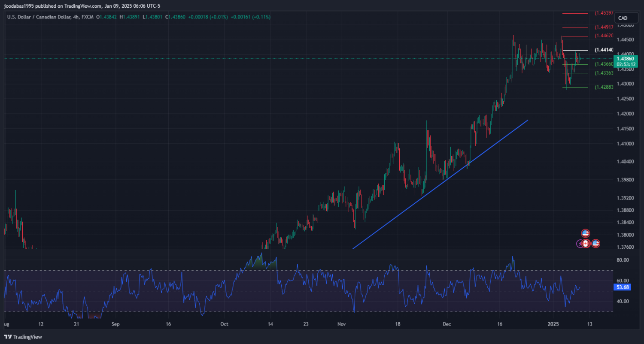The width and height of the screenshot is (644, 344).
Task: Click the upper US flag event icon
Action: coord(585,233)
